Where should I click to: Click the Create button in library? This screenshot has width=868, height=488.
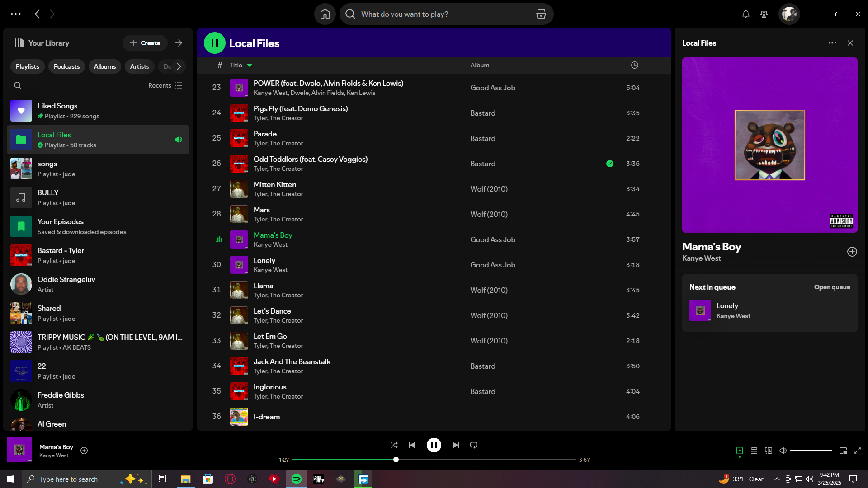pos(145,43)
